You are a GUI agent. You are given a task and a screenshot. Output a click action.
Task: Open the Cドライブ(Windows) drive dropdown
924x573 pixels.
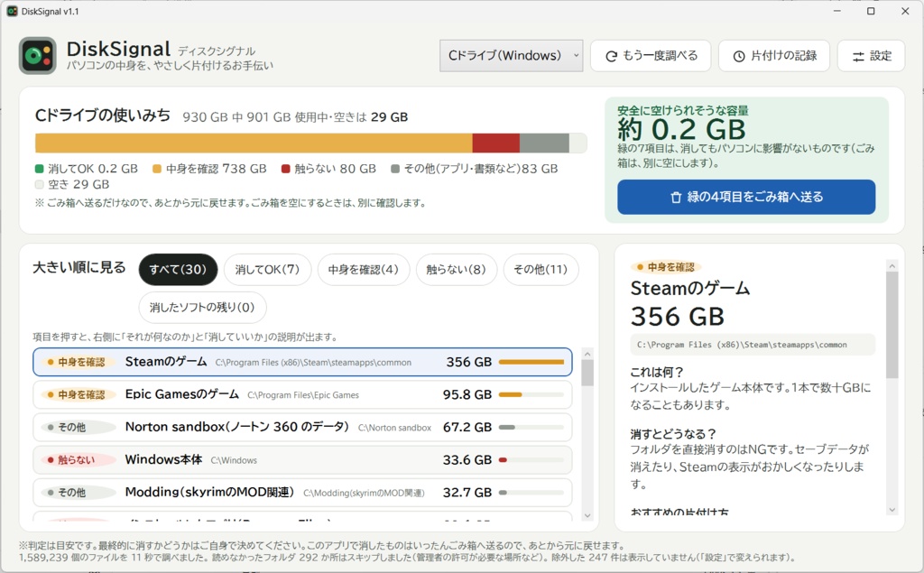511,56
